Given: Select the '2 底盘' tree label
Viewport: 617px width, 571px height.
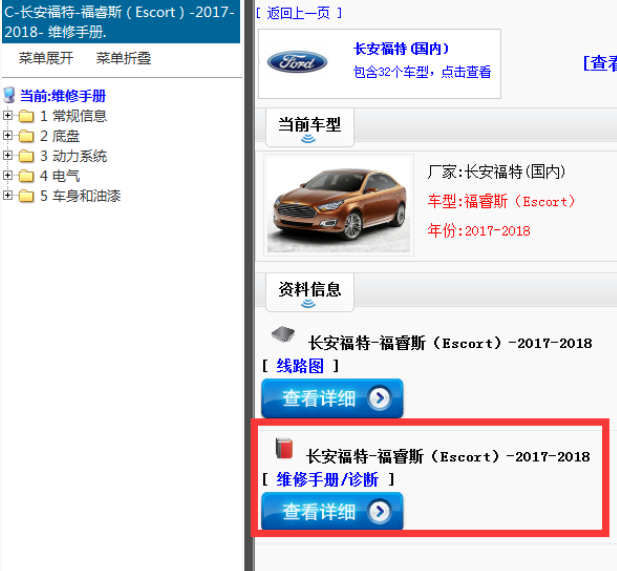Looking at the screenshot, I should (60, 136).
